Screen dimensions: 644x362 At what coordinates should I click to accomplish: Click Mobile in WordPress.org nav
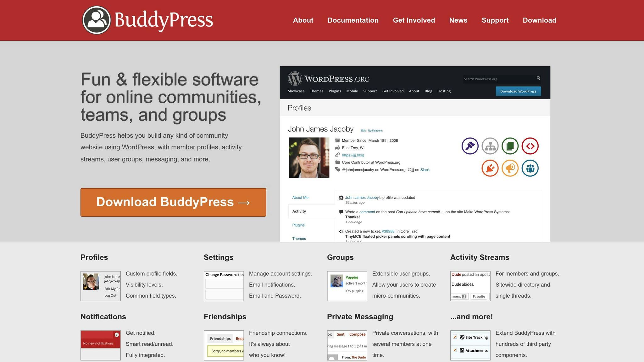[352, 91]
